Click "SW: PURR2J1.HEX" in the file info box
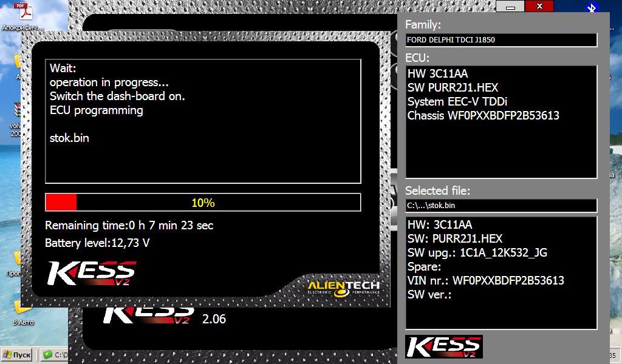The width and height of the screenshot is (622, 364). (455, 239)
